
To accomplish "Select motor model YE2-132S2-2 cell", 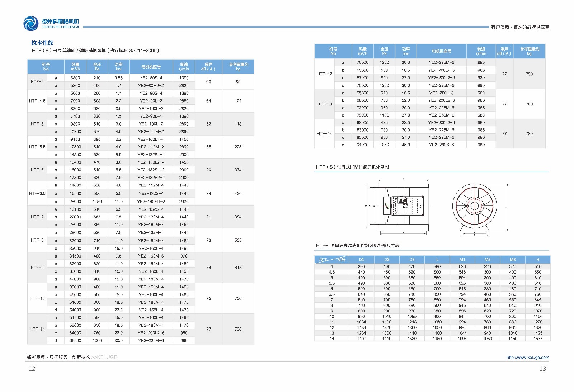I will coord(151,178).
